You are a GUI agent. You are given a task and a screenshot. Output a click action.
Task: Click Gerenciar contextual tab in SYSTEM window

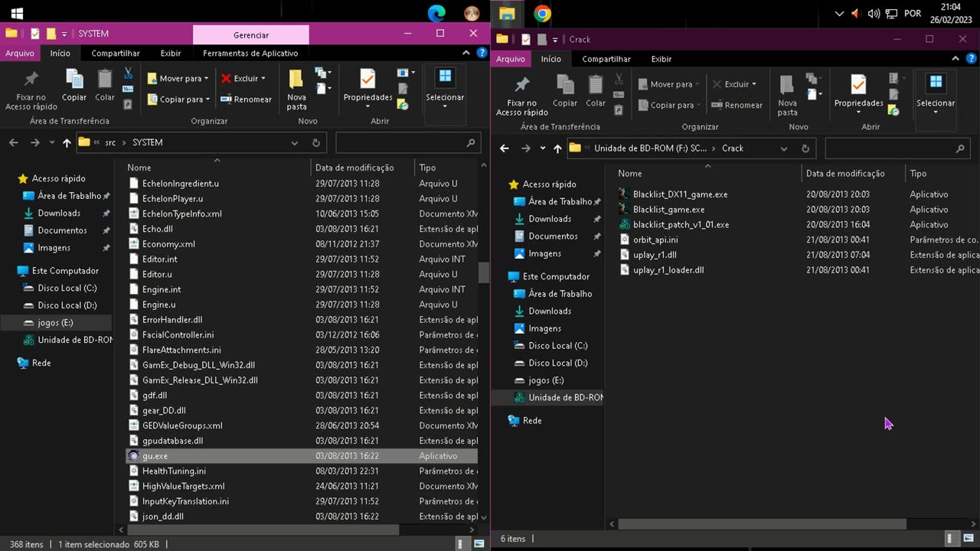pyautogui.click(x=251, y=34)
